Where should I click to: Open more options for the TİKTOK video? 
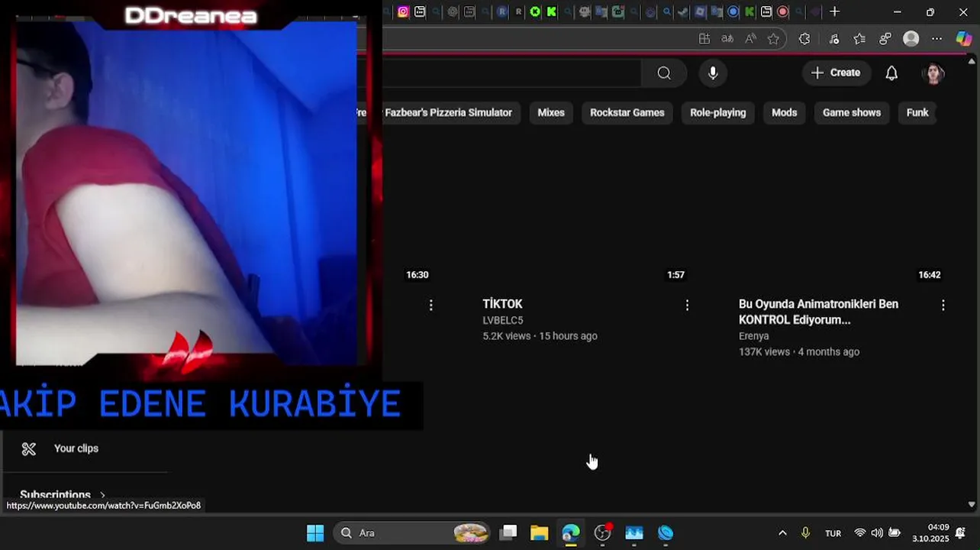click(687, 305)
